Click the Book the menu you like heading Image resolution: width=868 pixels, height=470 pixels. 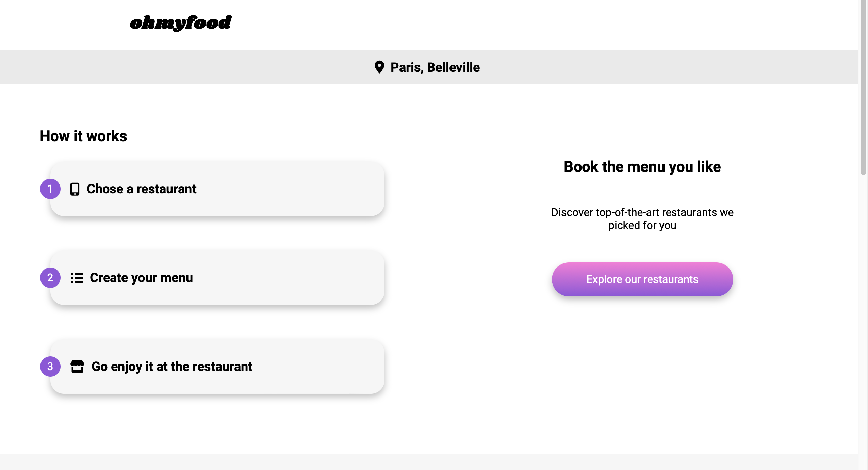point(642,167)
